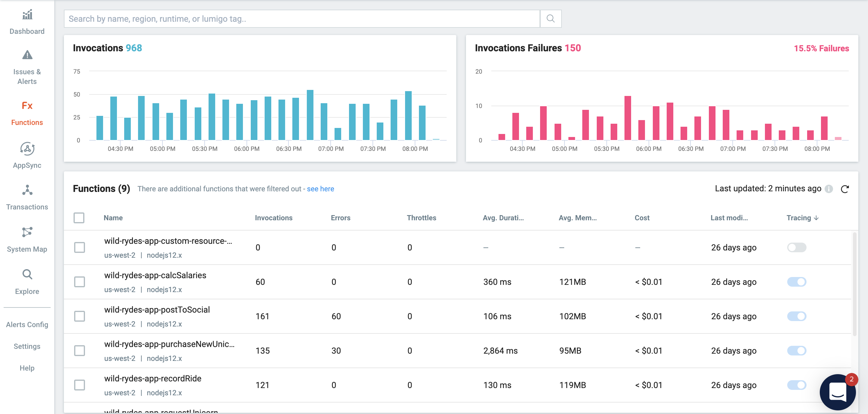Viewport: 868px width, 414px height.
Task: Disable tracing for wild-rydes-app-purchaseNewUnic
Action: pos(797,351)
